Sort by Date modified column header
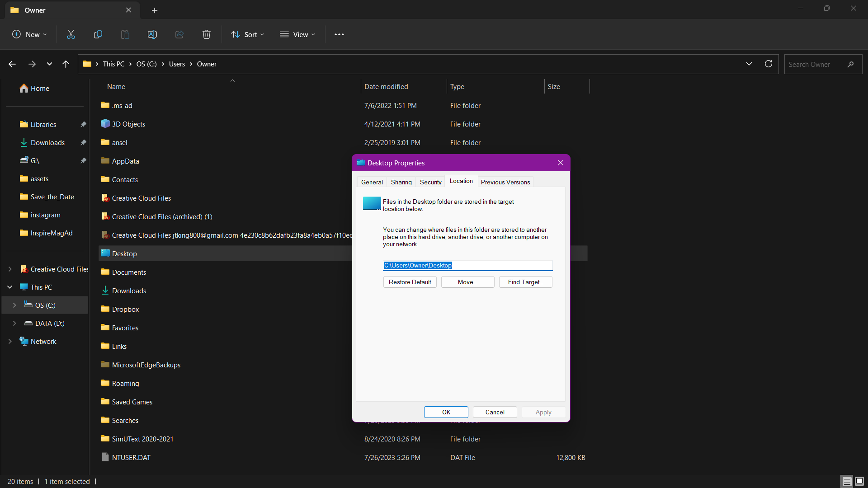Screen dimensions: 868x488 click(386, 87)
